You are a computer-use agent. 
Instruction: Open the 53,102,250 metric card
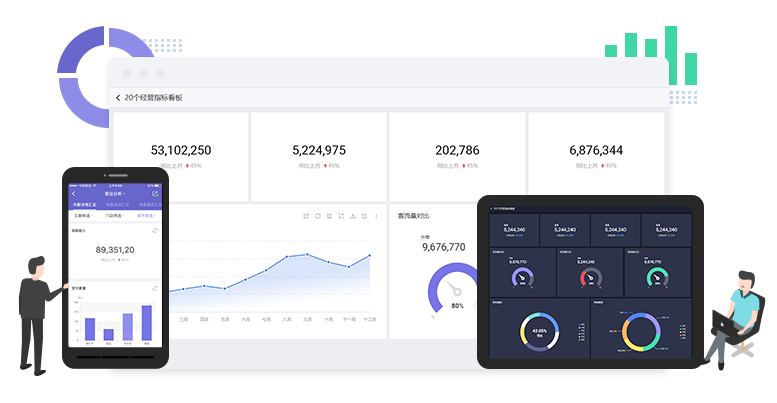(x=180, y=154)
